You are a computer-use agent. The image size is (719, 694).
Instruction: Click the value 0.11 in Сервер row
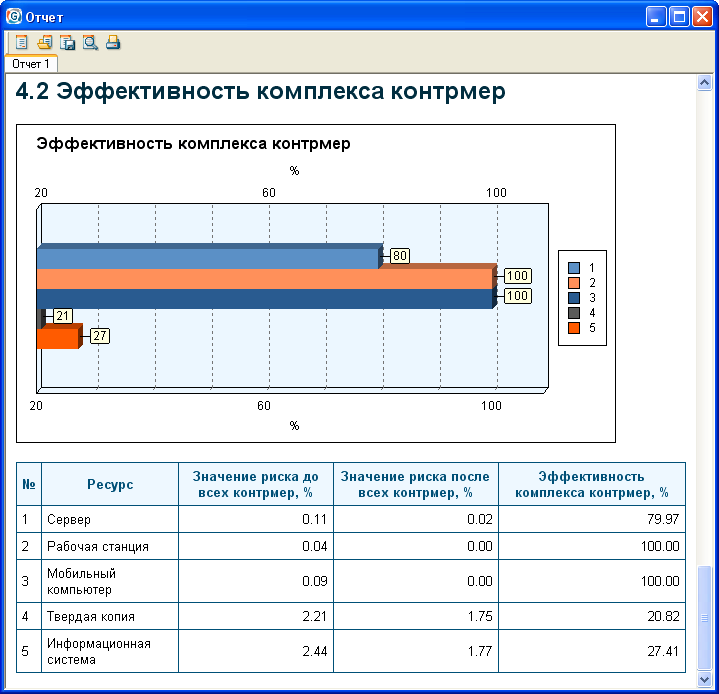tap(315, 519)
